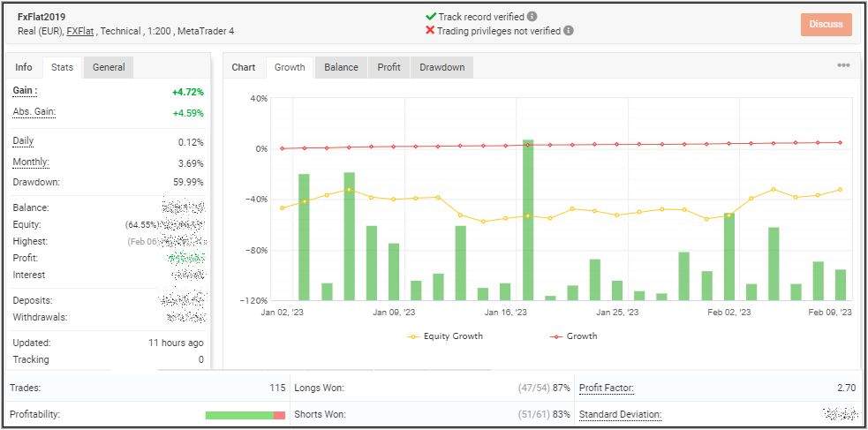868x430 pixels.
Task: Open the FXFlat broker link
Action: pyautogui.click(x=79, y=31)
